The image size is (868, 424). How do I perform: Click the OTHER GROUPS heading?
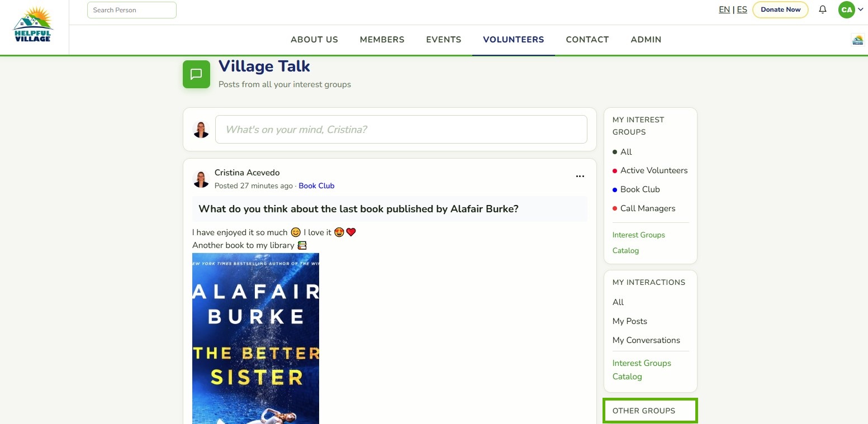tap(644, 411)
